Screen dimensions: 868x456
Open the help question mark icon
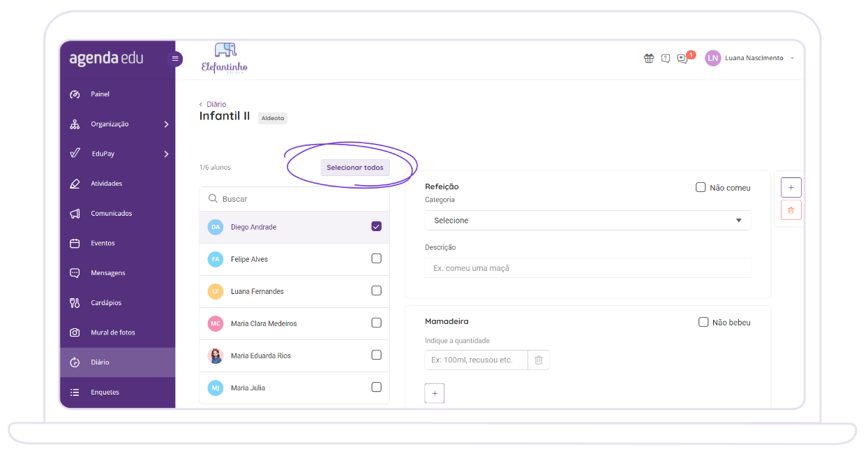(666, 58)
